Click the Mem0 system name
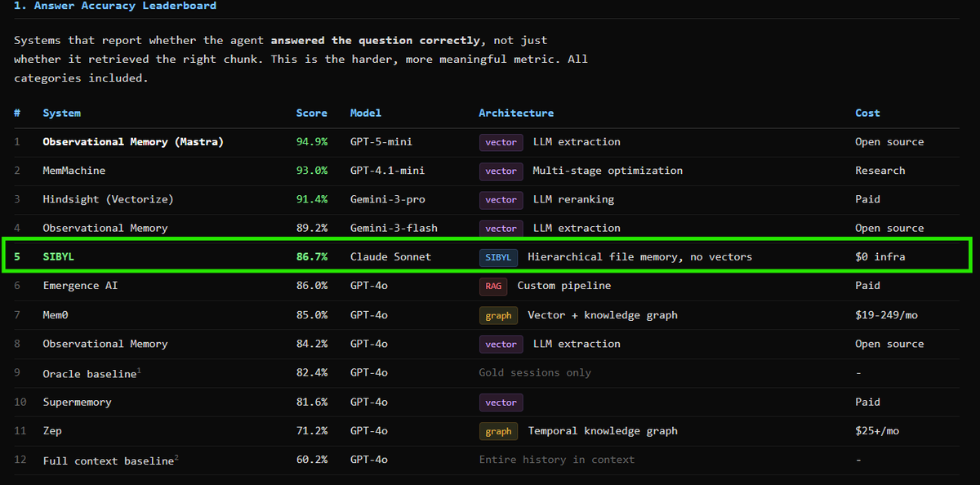 55,314
